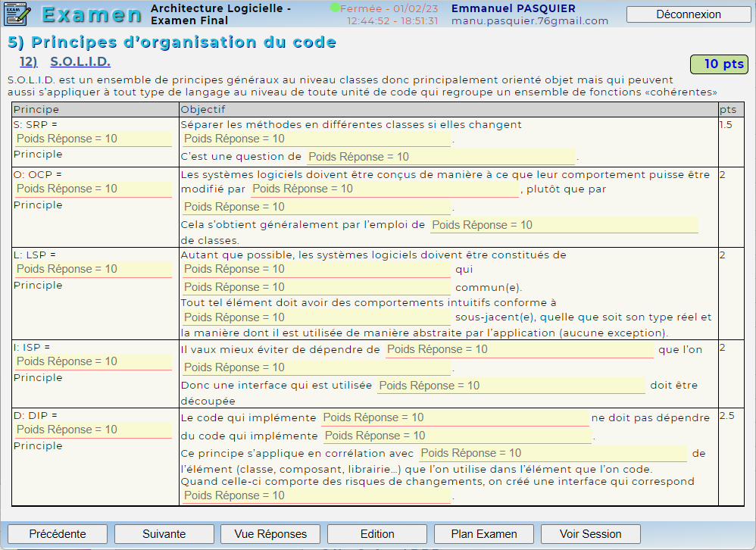Focus the OCP principle name field

coord(93,189)
